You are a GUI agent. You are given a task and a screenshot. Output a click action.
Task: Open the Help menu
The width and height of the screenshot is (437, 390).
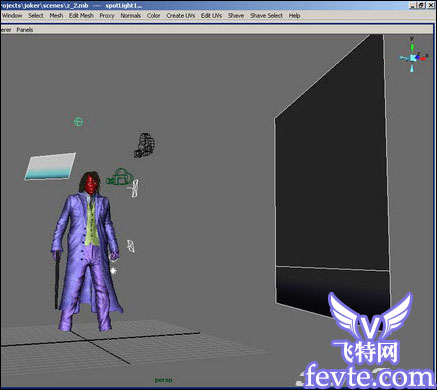(294, 16)
